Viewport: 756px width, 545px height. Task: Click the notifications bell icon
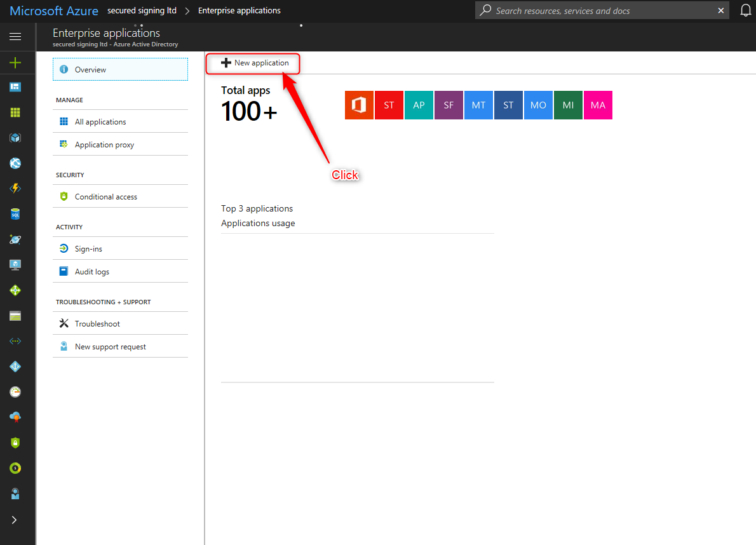(745, 11)
